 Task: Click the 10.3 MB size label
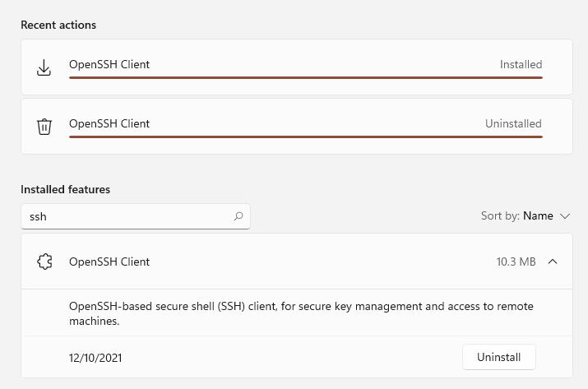tap(516, 262)
